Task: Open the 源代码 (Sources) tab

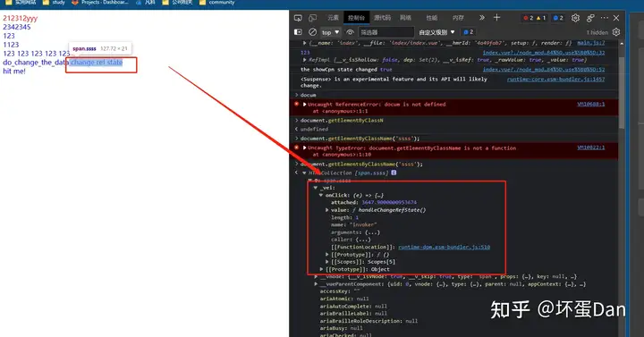Action: pos(382,18)
